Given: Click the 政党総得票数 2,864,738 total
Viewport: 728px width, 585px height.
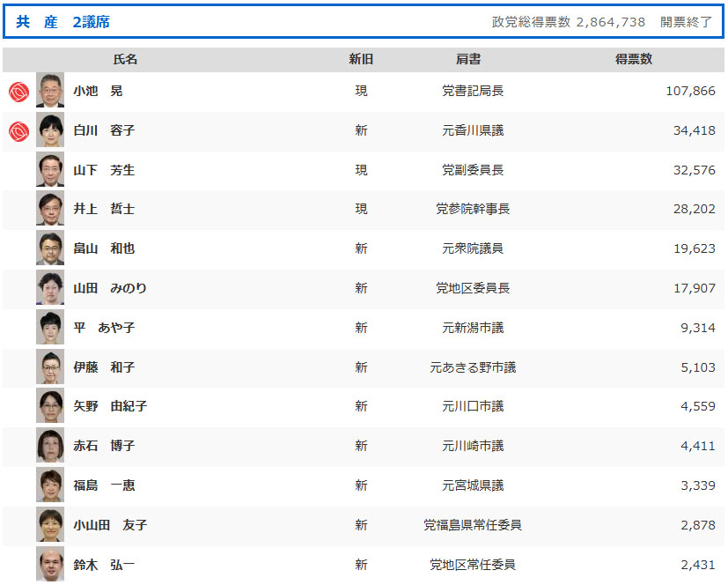Looking at the screenshot, I should point(569,22).
